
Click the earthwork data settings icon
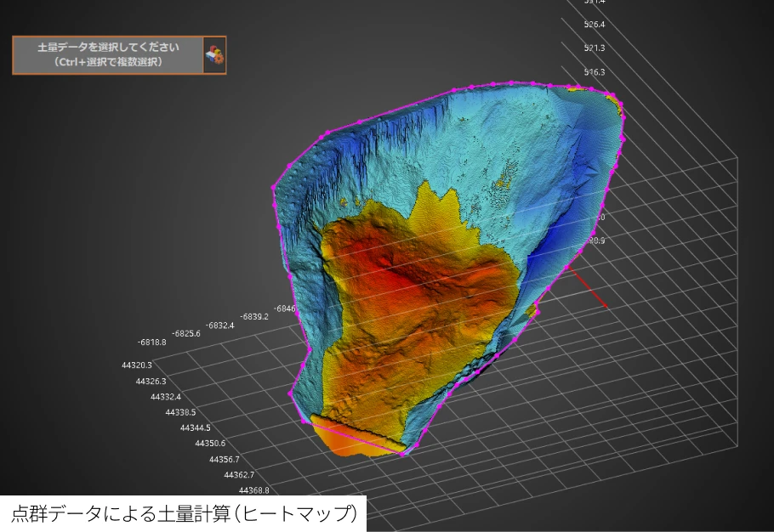pyautogui.click(x=214, y=56)
